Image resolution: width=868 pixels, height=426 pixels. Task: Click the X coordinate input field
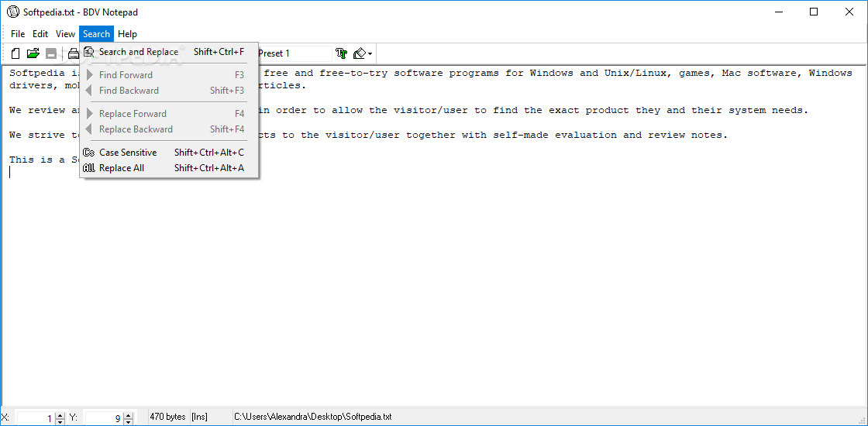[36, 419]
